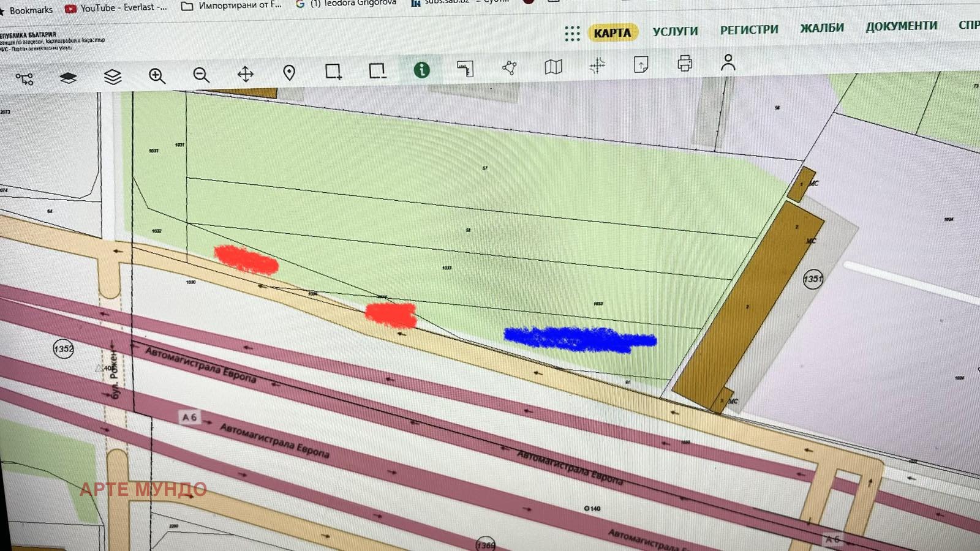Screen dimensions: 980x551
Task: Click the folded map icon
Action: point(553,66)
